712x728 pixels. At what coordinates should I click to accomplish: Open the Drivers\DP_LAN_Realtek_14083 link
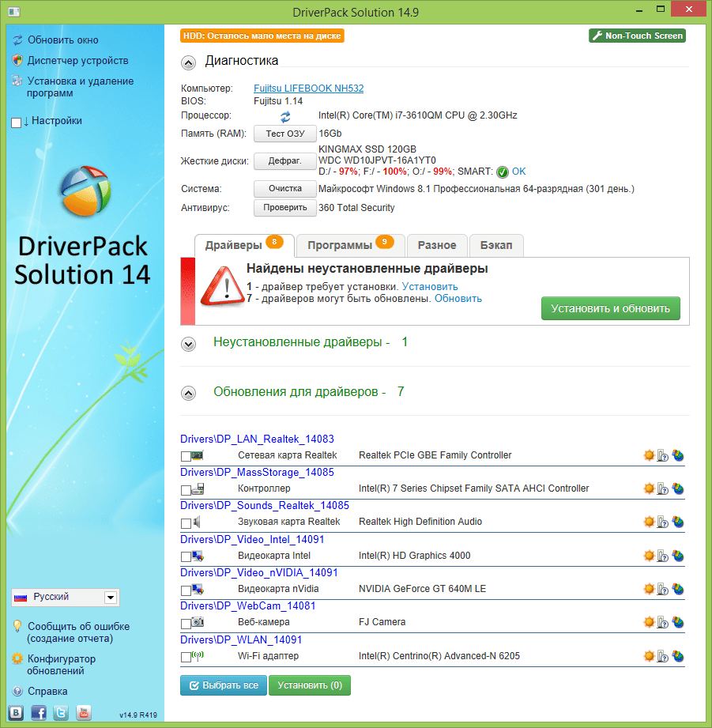pyautogui.click(x=257, y=439)
